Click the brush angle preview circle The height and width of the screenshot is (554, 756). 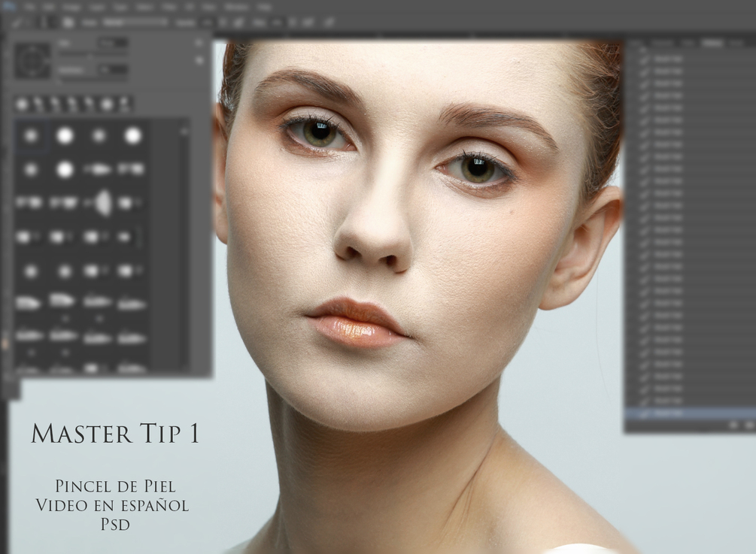(32, 60)
